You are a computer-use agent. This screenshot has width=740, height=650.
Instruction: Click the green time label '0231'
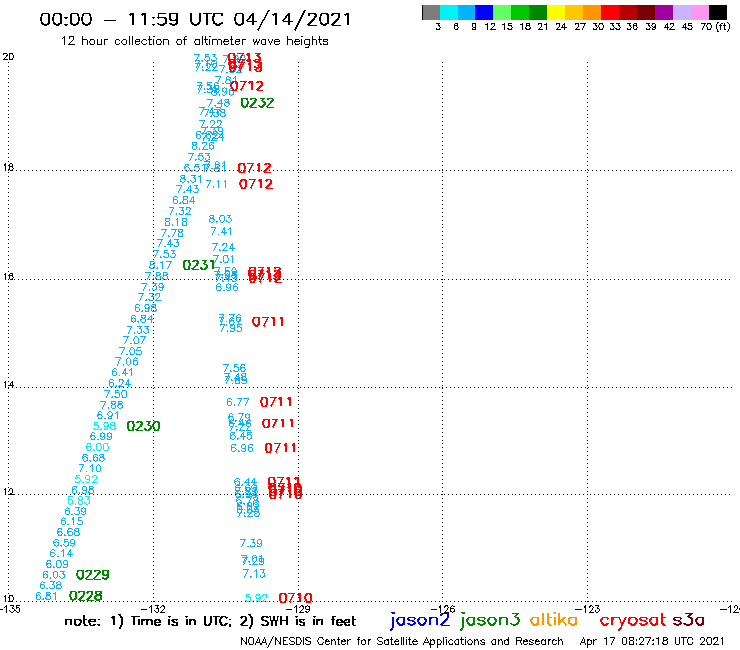click(199, 265)
